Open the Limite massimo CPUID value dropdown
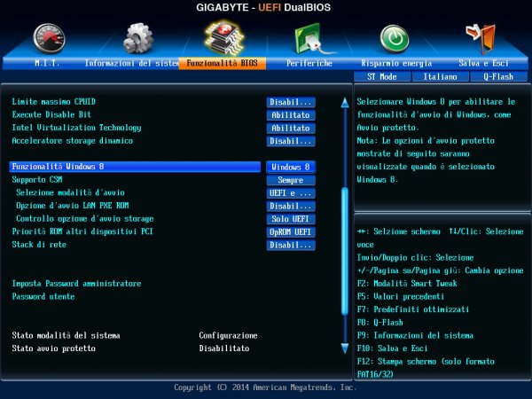Screen dimensions: 532x399 pyautogui.click(x=291, y=102)
